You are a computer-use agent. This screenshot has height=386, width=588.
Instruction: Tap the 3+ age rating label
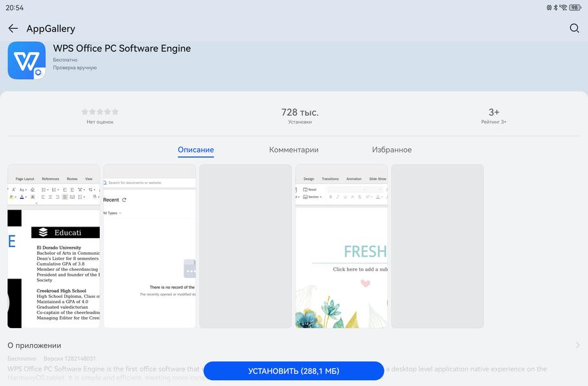pyautogui.click(x=494, y=112)
